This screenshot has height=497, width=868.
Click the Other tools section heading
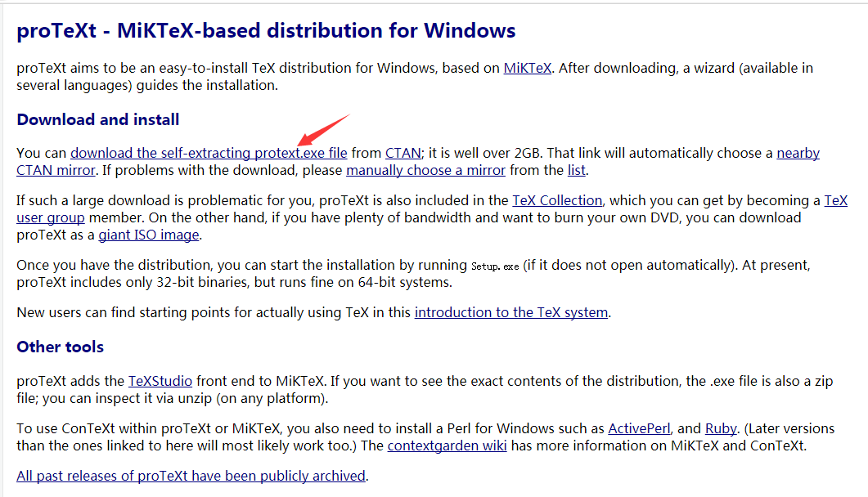pyautogui.click(x=60, y=347)
